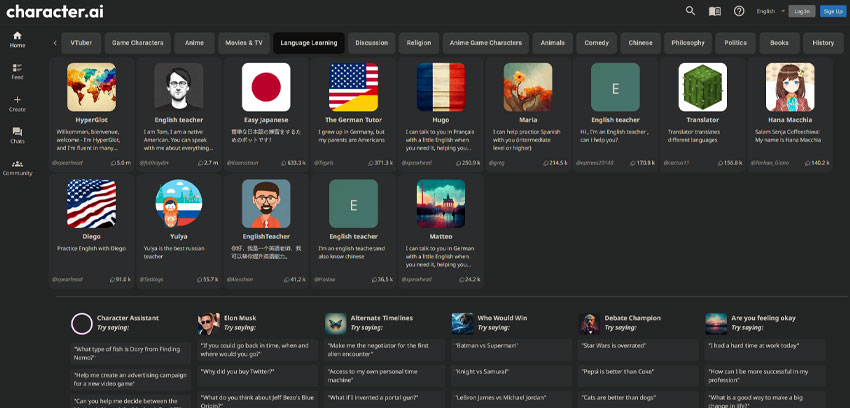Open the Religion tab
The width and height of the screenshot is (850, 408).
419,43
